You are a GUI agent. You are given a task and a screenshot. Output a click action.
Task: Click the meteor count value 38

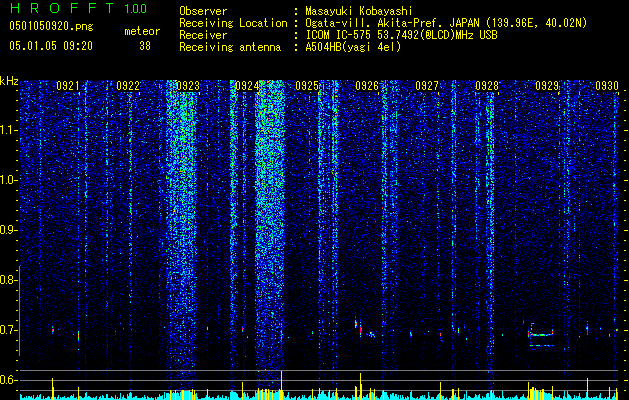145,46
